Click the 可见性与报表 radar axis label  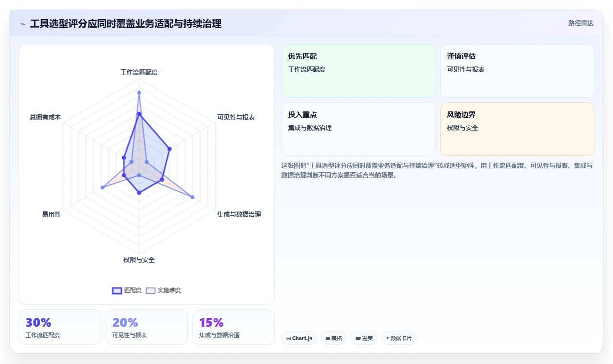coord(236,117)
